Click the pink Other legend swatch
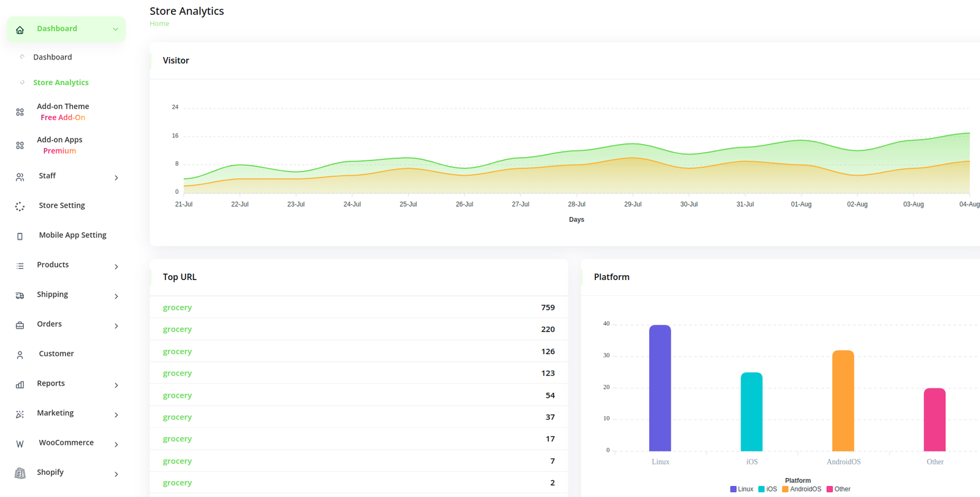980x497 pixels. 830,489
